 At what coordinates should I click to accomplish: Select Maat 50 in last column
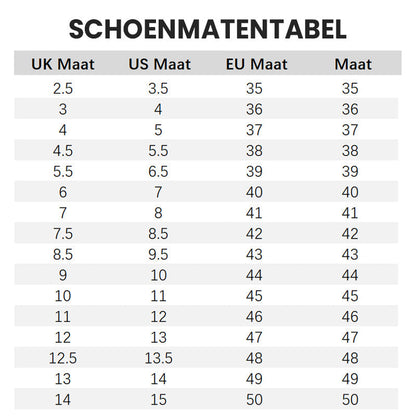coord(350,400)
